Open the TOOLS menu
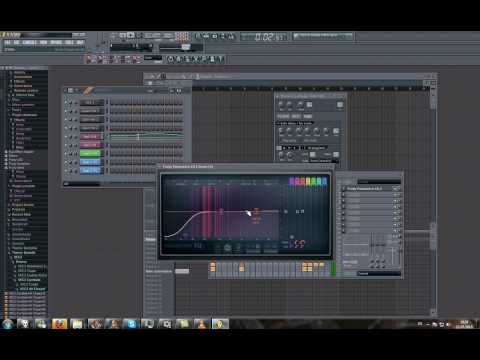480x360 pixels. pos(69,43)
